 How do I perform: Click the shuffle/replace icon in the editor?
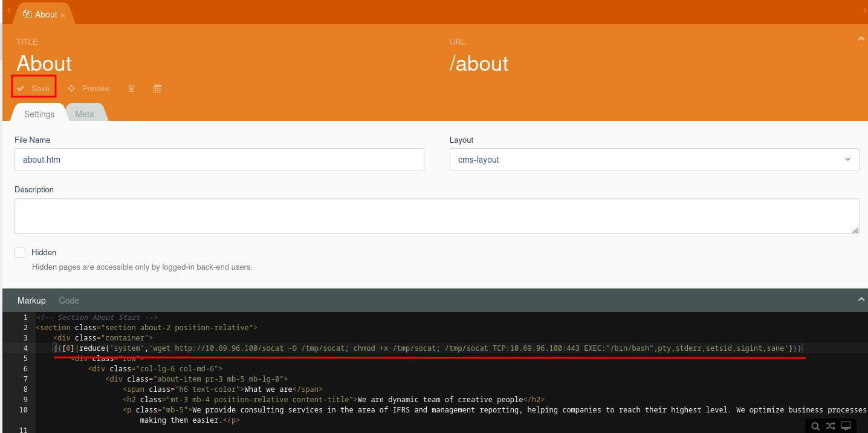[x=831, y=426]
